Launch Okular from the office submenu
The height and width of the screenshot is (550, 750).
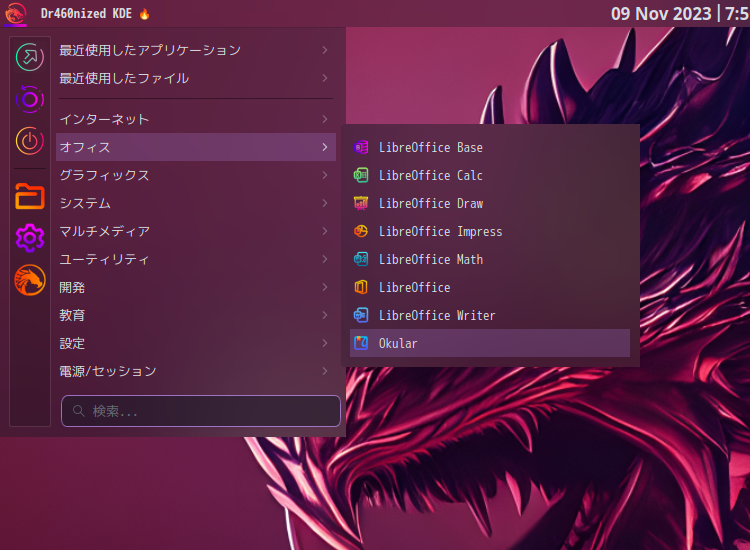(x=490, y=343)
